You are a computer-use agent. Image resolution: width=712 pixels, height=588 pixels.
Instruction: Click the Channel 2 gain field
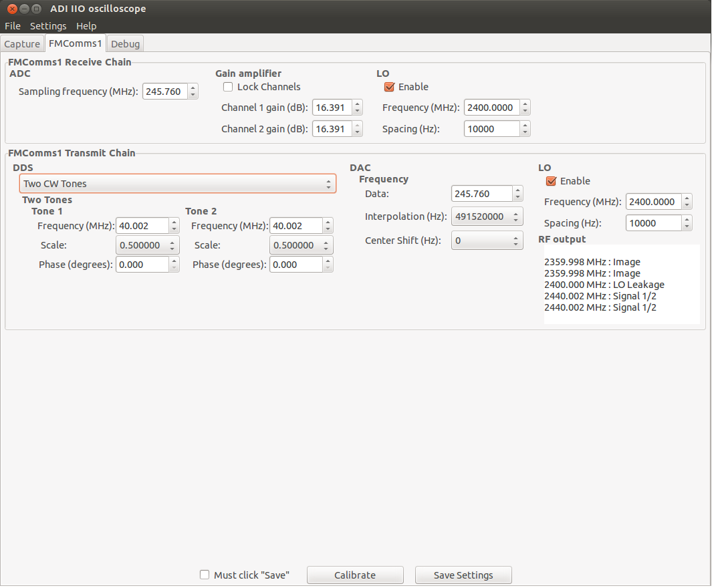pyautogui.click(x=332, y=129)
